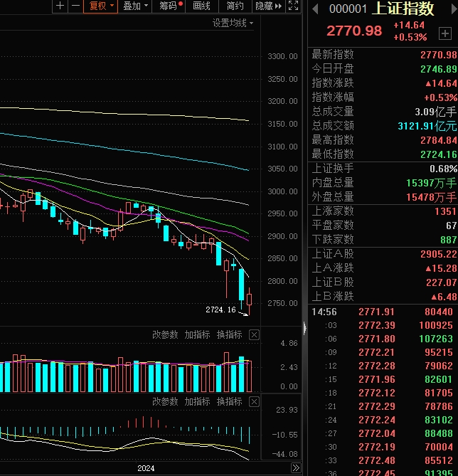Toggle the 筹码 chip distribution view

coord(168,6)
